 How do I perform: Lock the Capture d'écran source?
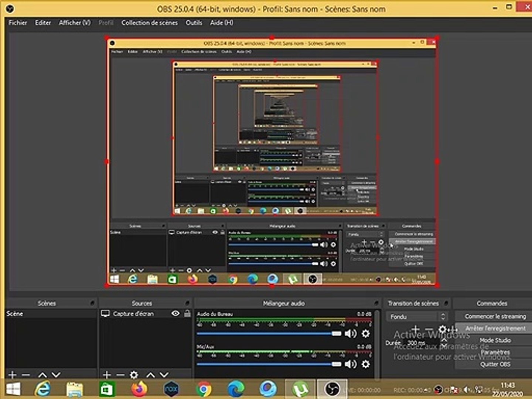[187, 314]
